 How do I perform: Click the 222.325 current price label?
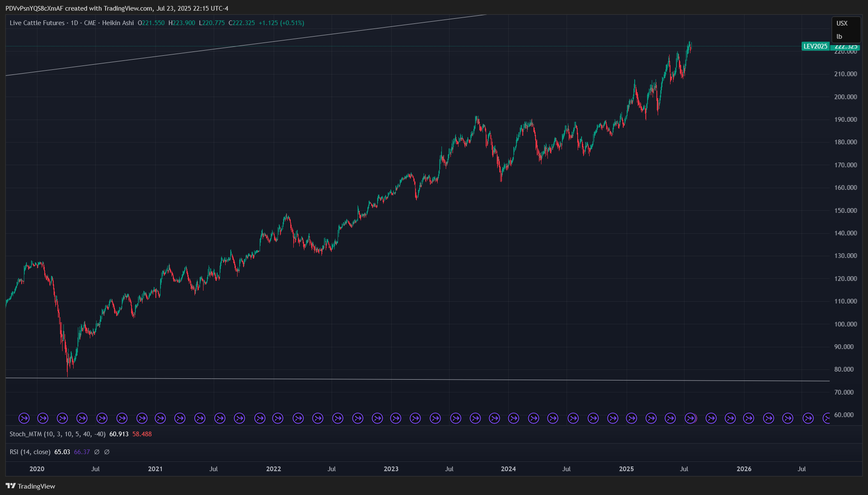[x=845, y=46]
